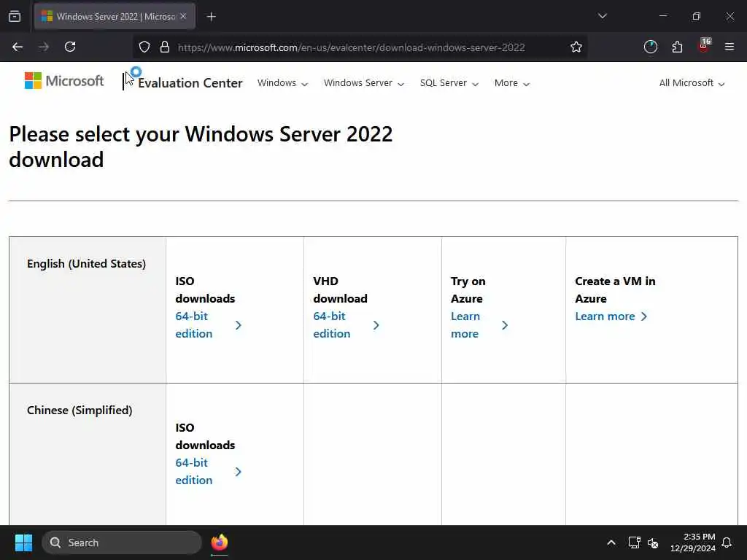
Task: Click the Microsoft logo
Action: point(64,81)
